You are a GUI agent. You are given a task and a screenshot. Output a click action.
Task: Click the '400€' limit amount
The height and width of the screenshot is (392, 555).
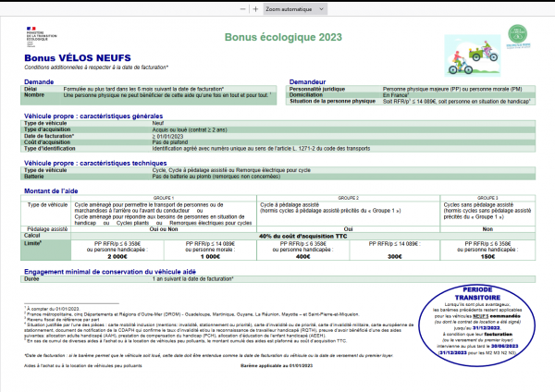[x=303, y=256]
